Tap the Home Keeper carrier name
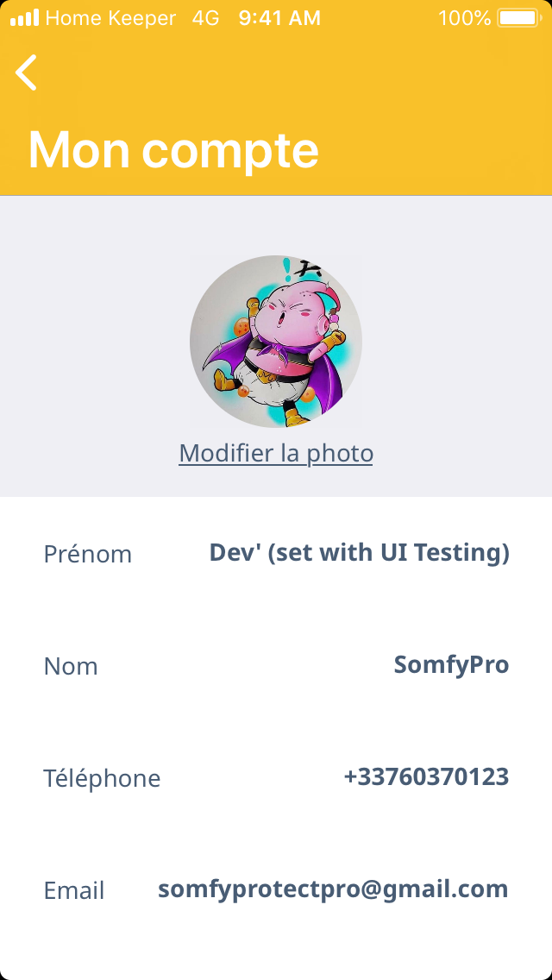This screenshot has width=552, height=980. pos(110,18)
